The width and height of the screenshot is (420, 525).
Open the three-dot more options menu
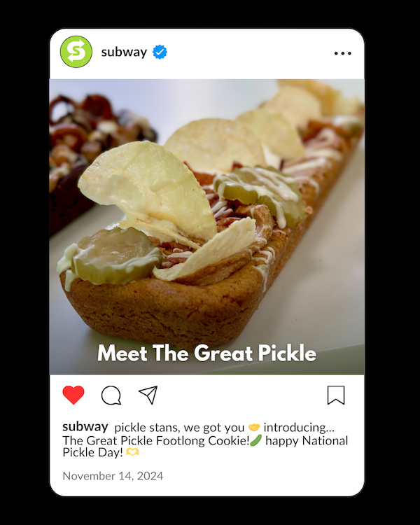click(x=342, y=53)
